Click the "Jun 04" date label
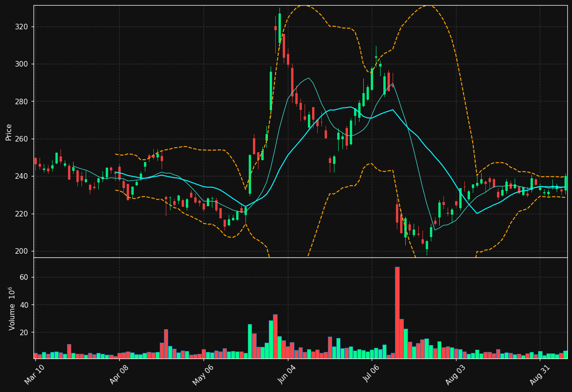This screenshot has height=392, width=572. click(x=286, y=375)
